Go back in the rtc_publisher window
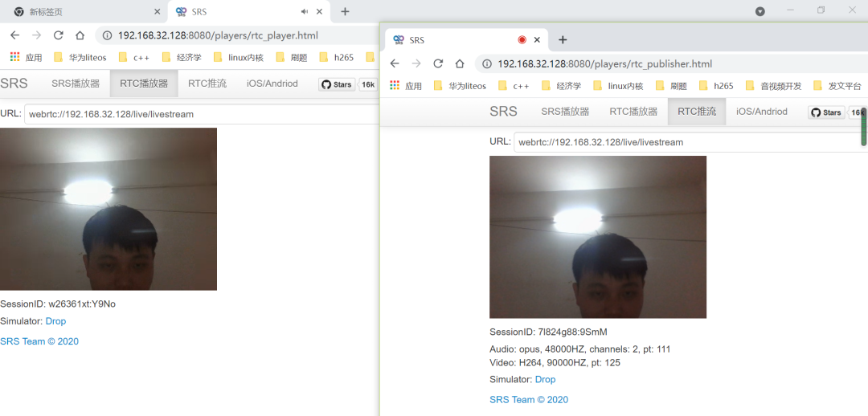The width and height of the screenshot is (868, 416). click(x=395, y=63)
